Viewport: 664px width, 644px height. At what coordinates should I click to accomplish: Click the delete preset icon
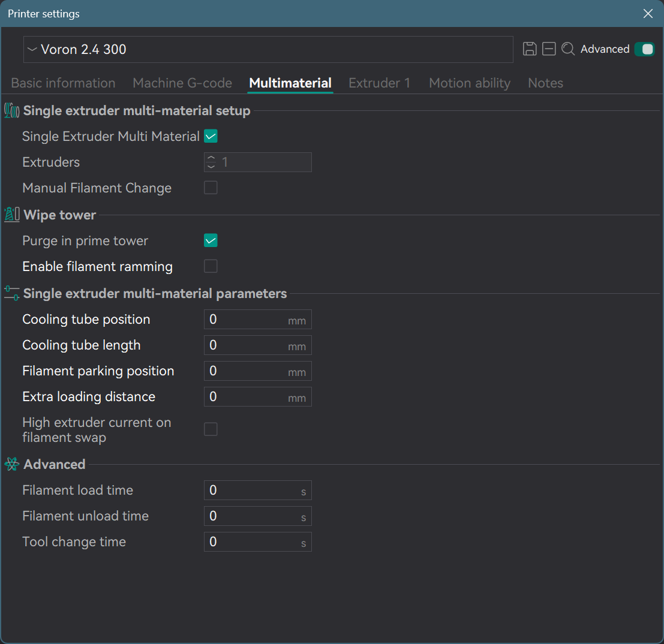click(549, 49)
